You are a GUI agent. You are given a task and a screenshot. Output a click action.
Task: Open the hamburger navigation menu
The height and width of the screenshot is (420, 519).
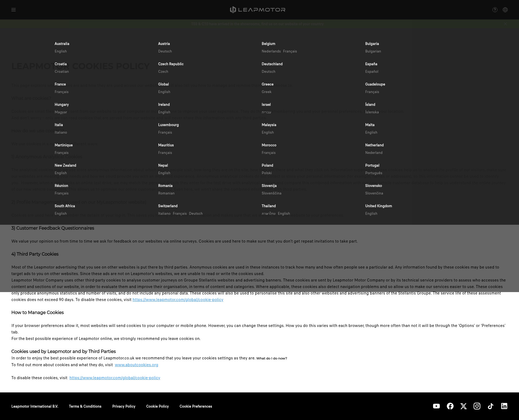click(x=14, y=10)
